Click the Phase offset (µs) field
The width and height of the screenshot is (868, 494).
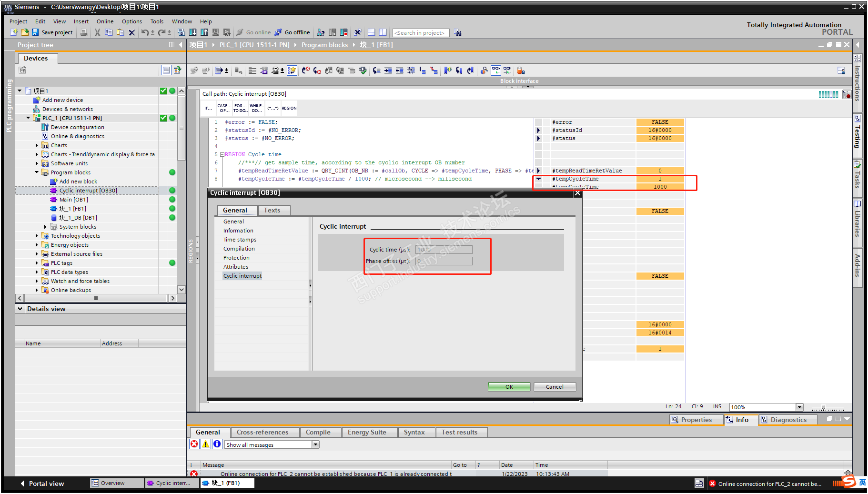coord(444,261)
